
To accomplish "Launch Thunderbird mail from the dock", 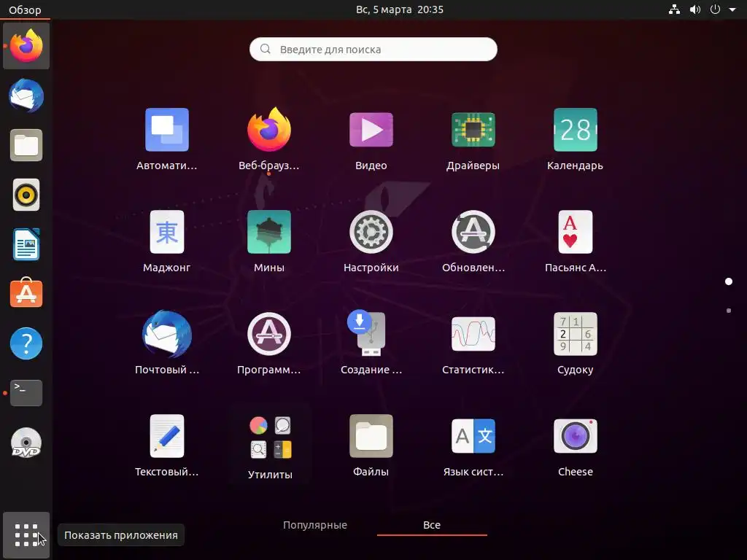I will click(26, 96).
